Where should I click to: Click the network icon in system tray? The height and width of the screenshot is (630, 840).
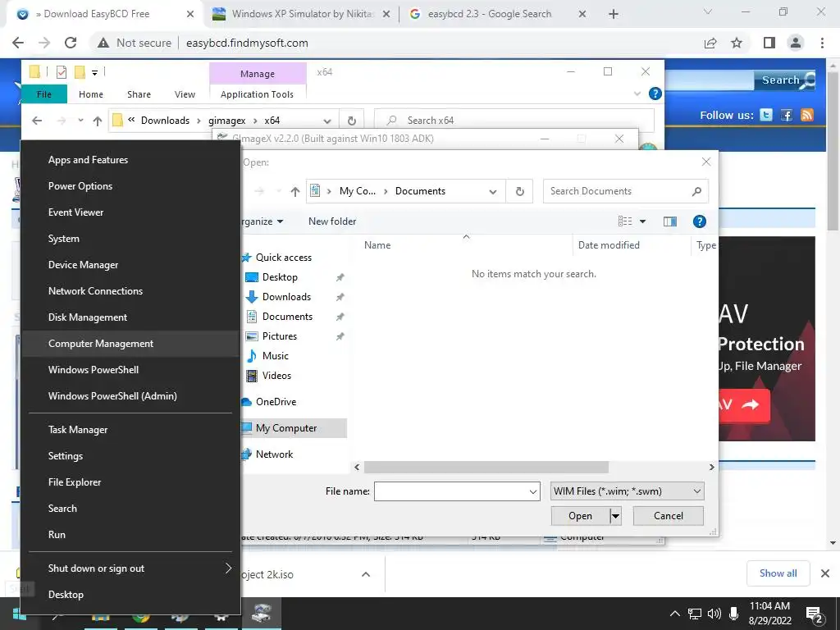pyautogui.click(x=695, y=614)
